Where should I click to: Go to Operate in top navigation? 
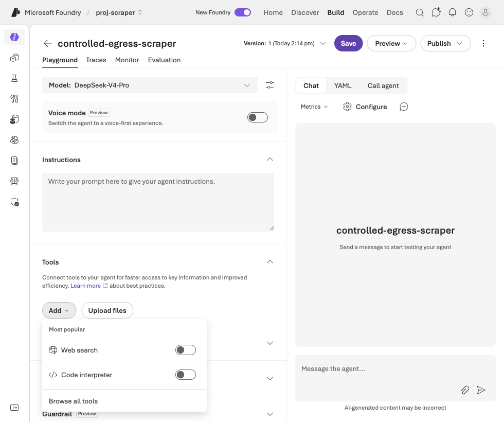(x=365, y=12)
